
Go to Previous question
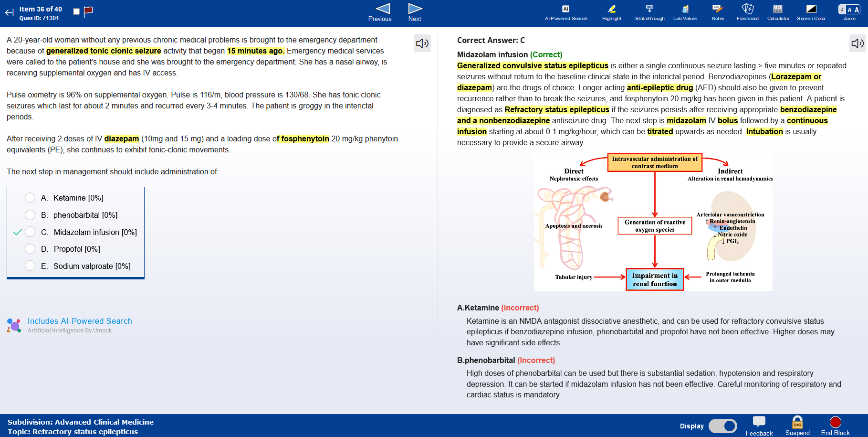380,13
